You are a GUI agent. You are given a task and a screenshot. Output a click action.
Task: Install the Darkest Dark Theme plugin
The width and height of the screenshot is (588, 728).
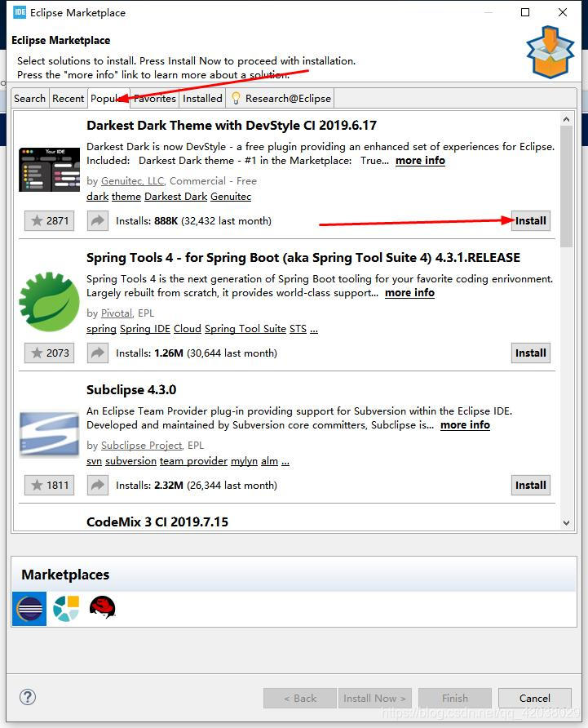(x=530, y=220)
